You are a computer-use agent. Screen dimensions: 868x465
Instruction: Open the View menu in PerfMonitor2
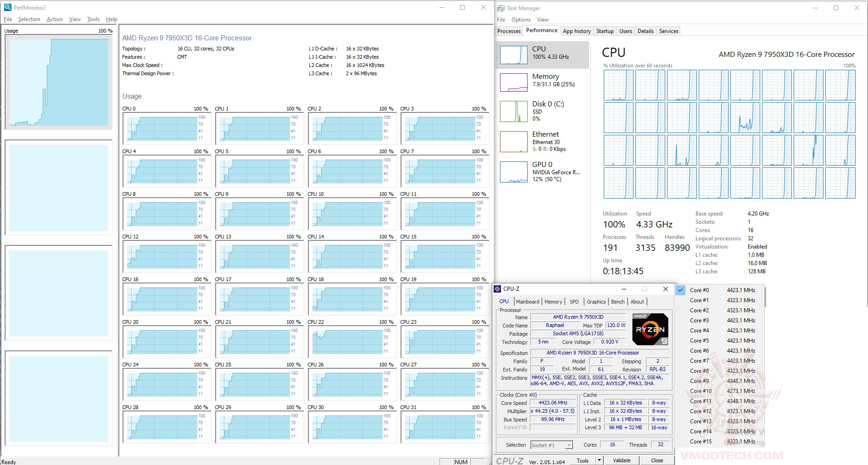pyautogui.click(x=75, y=19)
